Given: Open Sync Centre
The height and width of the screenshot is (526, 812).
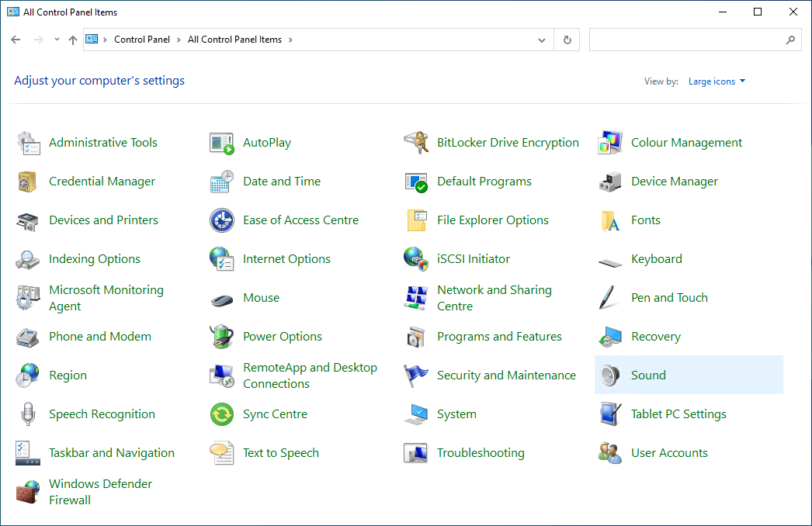Looking at the screenshot, I should coord(276,414).
